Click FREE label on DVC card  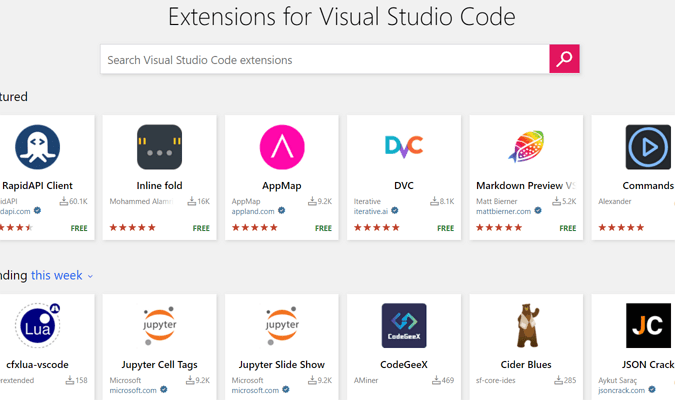click(x=446, y=228)
